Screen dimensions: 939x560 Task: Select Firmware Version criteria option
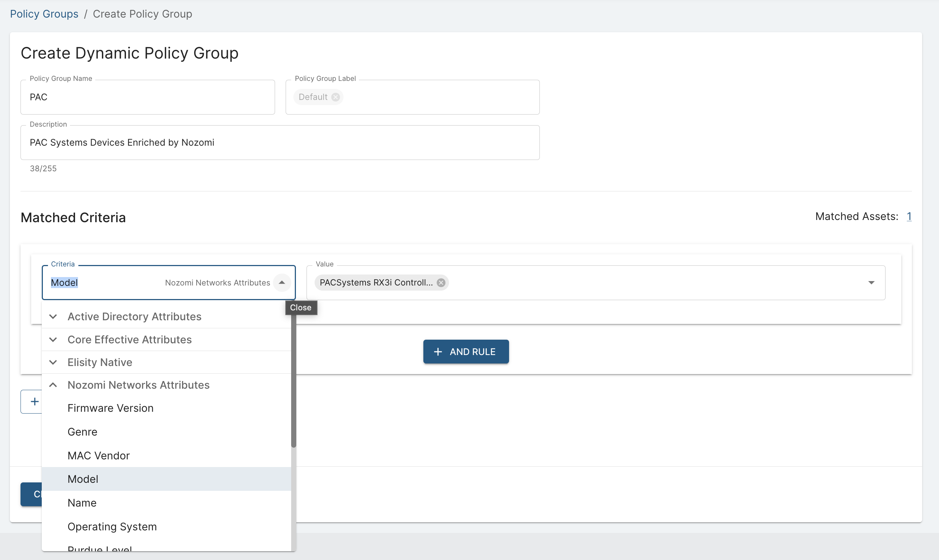point(166,408)
